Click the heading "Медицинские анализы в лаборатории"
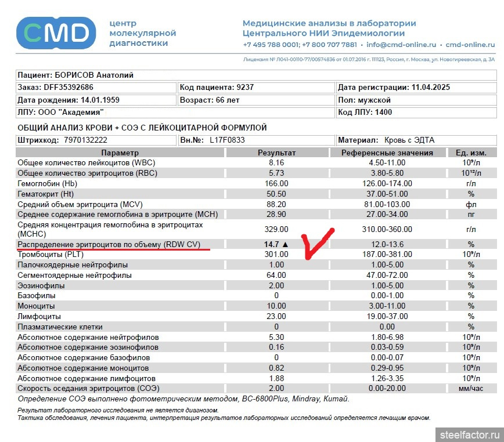Viewport: 504px width, 442px height. tap(329, 23)
